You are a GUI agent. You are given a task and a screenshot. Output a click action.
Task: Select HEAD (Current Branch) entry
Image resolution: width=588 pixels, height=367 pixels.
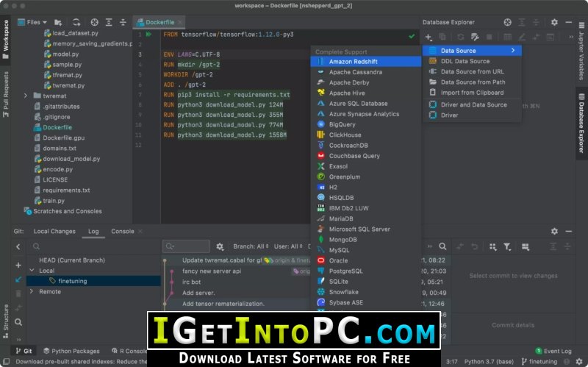[72, 260]
